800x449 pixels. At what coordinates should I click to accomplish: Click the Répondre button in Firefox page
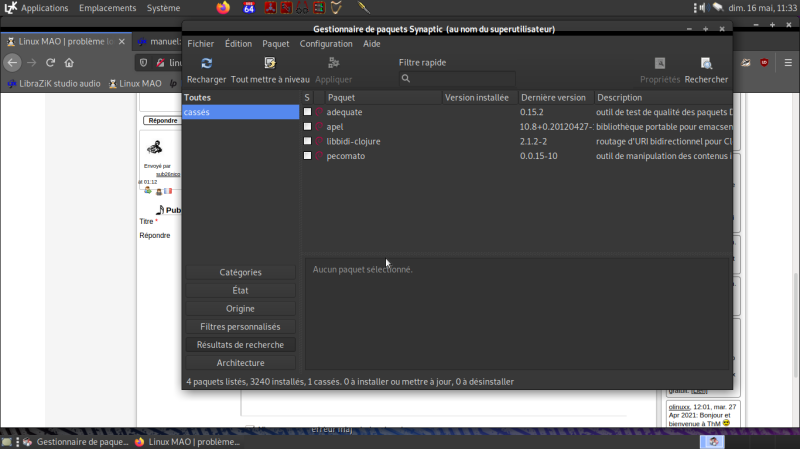point(163,120)
